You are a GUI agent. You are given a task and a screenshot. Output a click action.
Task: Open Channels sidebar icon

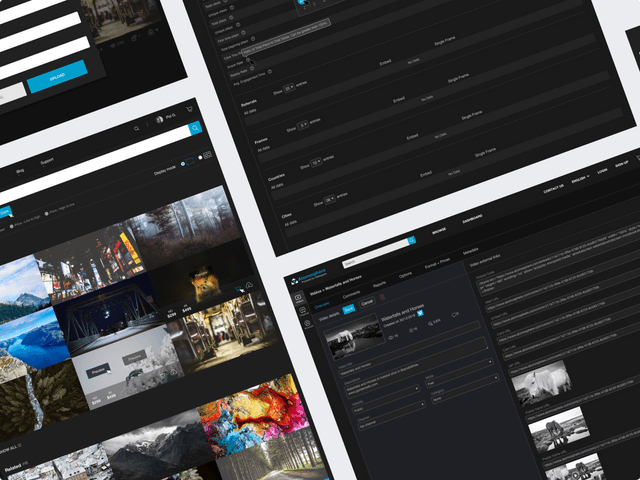(303, 312)
